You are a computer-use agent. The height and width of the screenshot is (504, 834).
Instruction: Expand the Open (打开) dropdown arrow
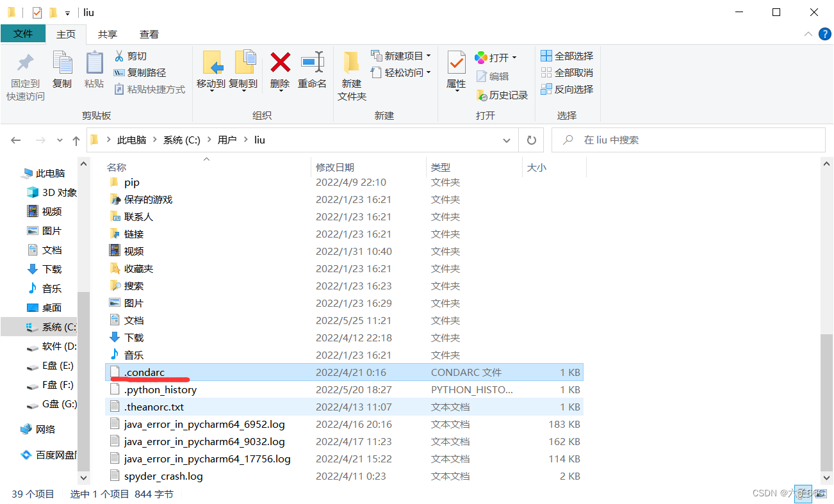point(514,58)
